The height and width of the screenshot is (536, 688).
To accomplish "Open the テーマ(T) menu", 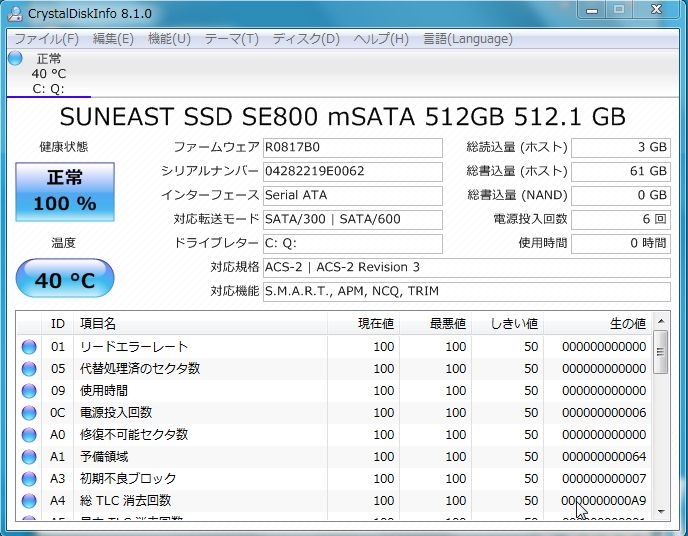I will click(232, 39).
